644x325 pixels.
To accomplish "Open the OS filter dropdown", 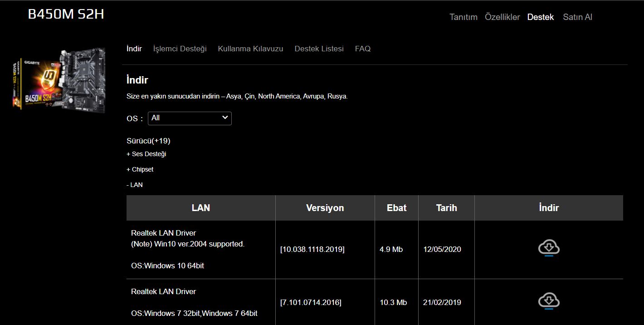I will pyautogui.click(x=190, y=118).
